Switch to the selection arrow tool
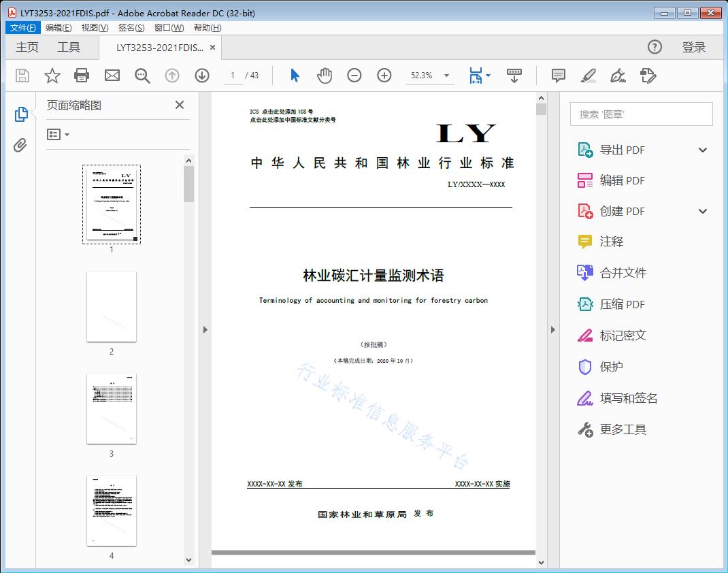This screenshot has height=573, width=728. click(x=295, y=76)
